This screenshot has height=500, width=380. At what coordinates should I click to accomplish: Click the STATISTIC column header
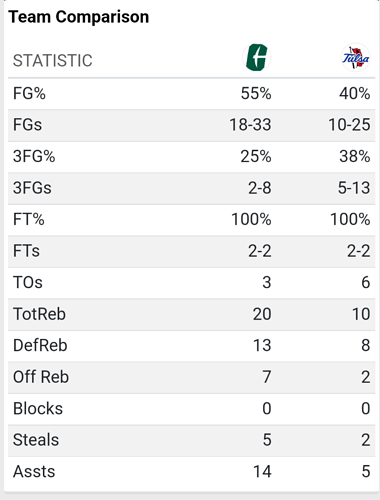pos(53,61)
